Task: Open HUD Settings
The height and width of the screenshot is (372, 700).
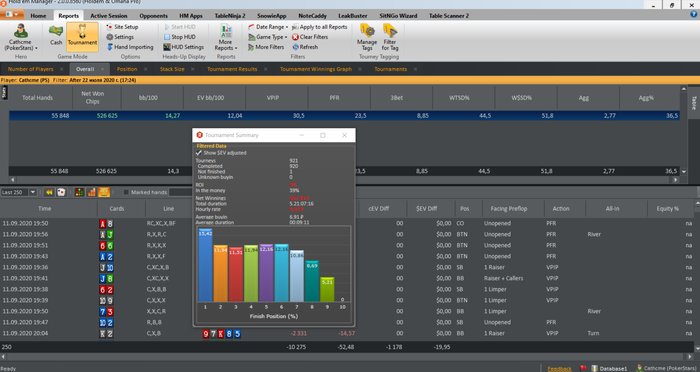Action: (x=183, y=47)
